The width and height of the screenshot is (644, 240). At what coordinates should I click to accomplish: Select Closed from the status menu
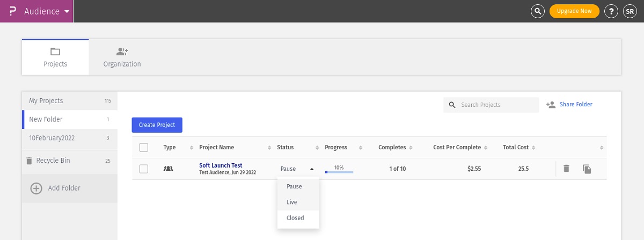(295, 218)
